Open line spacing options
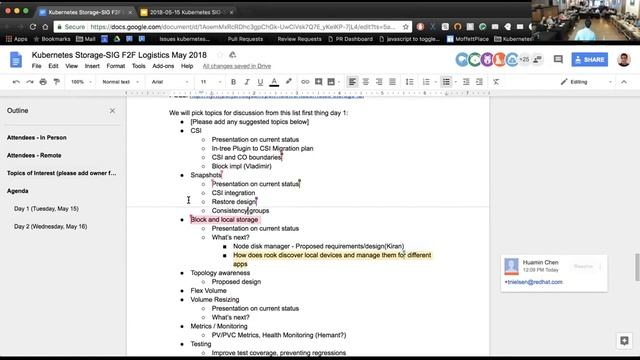 pos(409,82)
